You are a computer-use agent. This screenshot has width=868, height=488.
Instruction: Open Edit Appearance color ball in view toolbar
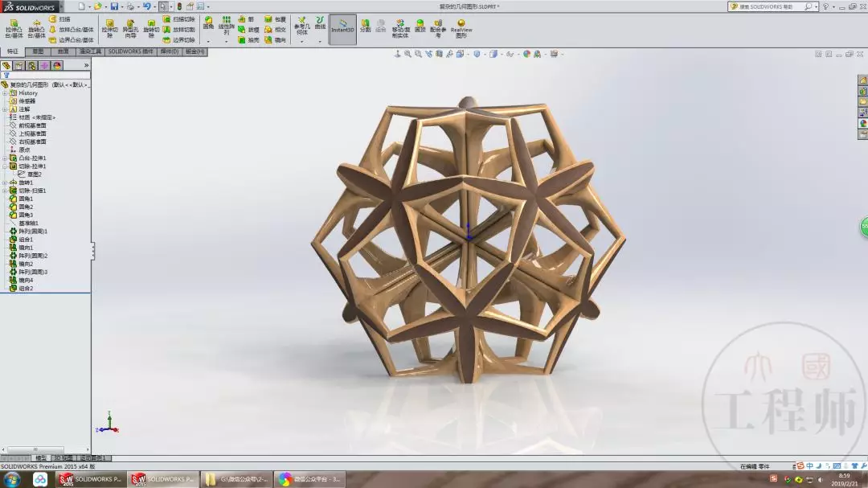[526, 54]
